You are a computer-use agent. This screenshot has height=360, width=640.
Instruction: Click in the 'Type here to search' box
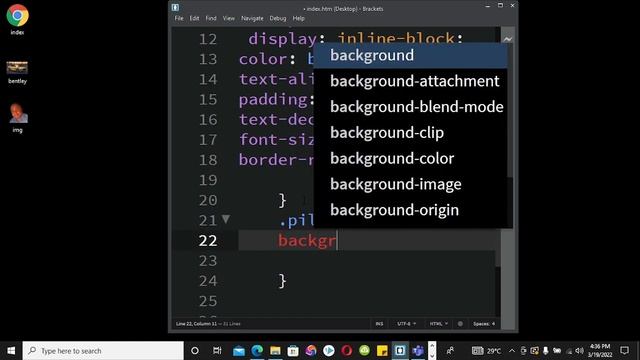[103, 351]
